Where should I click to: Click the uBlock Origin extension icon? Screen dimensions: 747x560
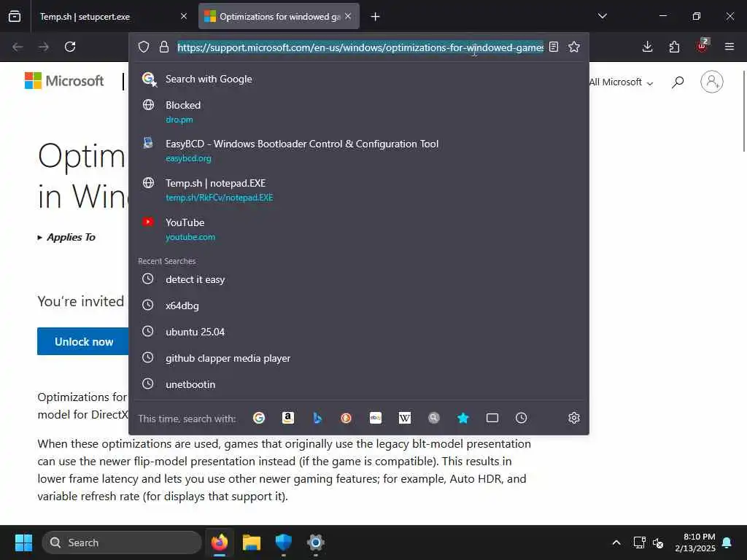click(703, 46)
